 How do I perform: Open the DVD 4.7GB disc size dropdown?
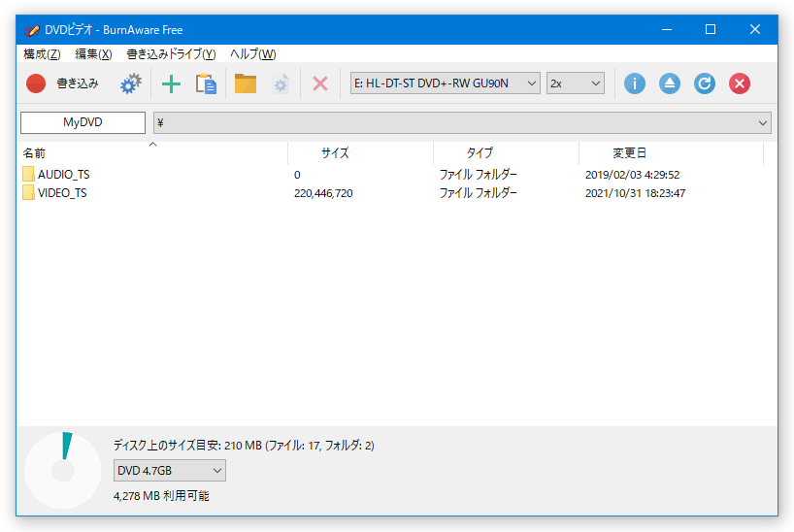[170, 471]
